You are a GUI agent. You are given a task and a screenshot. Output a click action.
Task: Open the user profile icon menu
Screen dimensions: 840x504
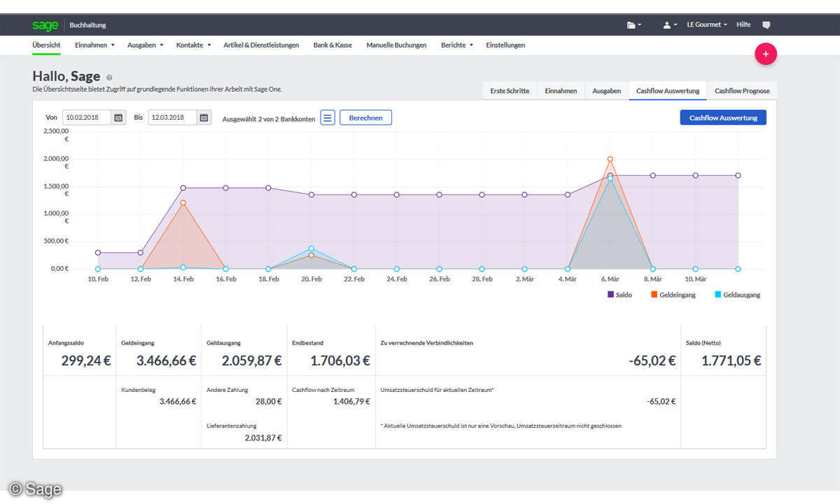[x=669, y=24]
